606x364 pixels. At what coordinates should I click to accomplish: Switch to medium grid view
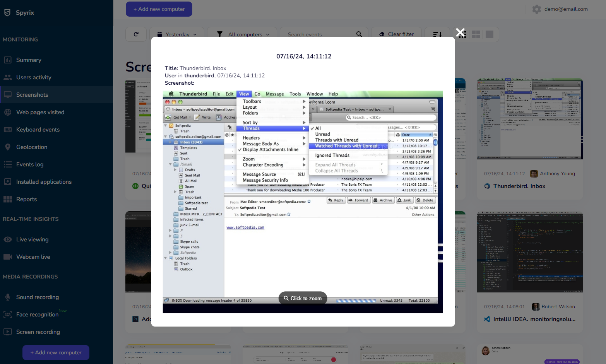point(476,34)
